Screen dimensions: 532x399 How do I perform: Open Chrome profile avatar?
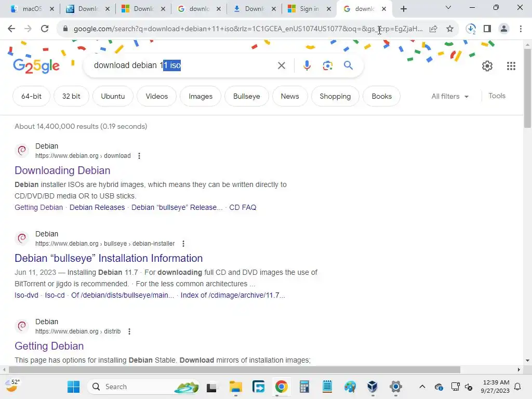tap(504, 29)
